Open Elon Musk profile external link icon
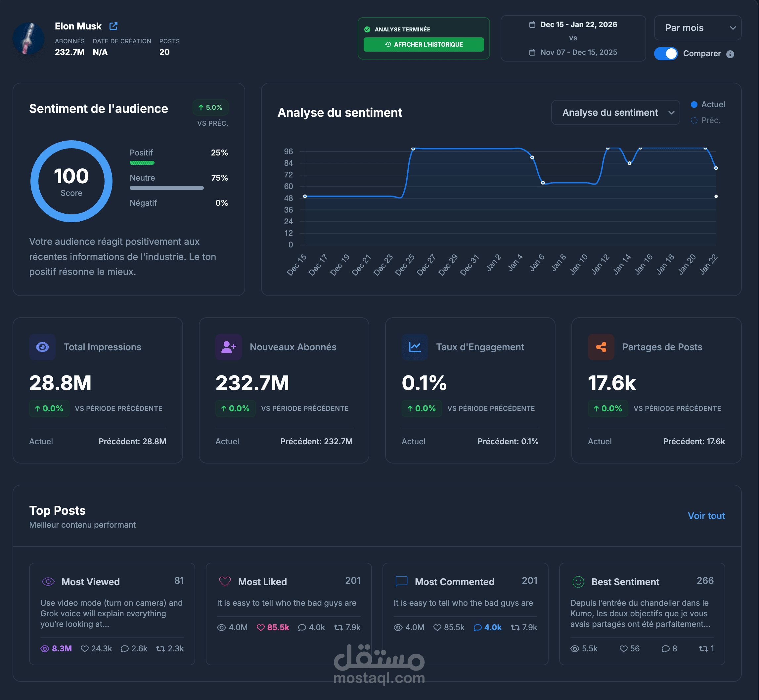Image resolution: width=759 pixels, height=700 pixels. coord(113,26)
